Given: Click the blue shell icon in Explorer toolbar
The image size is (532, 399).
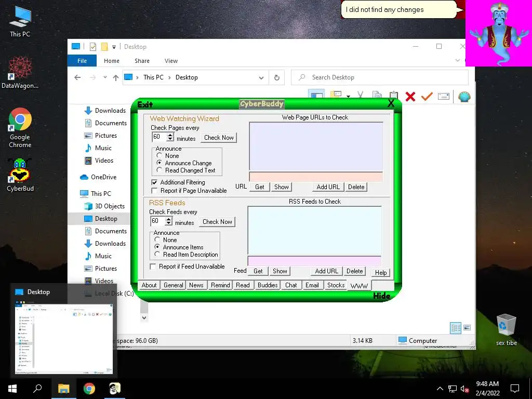Looking at the screenshot, I should pyautogui.click(x=464, y=97).
